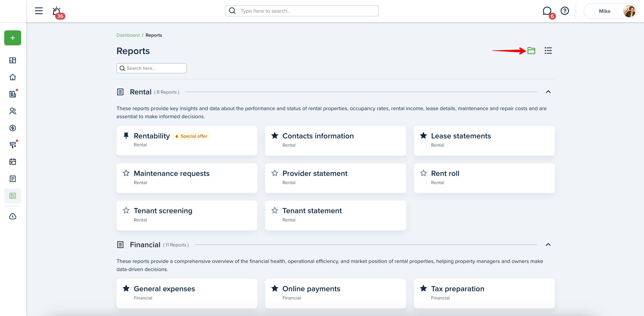Open Contacts people icon in sidebar

pos(13,111)
